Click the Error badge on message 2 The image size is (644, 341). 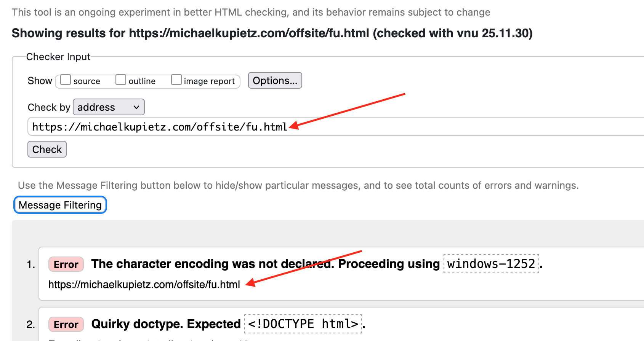tap(66, 325)
